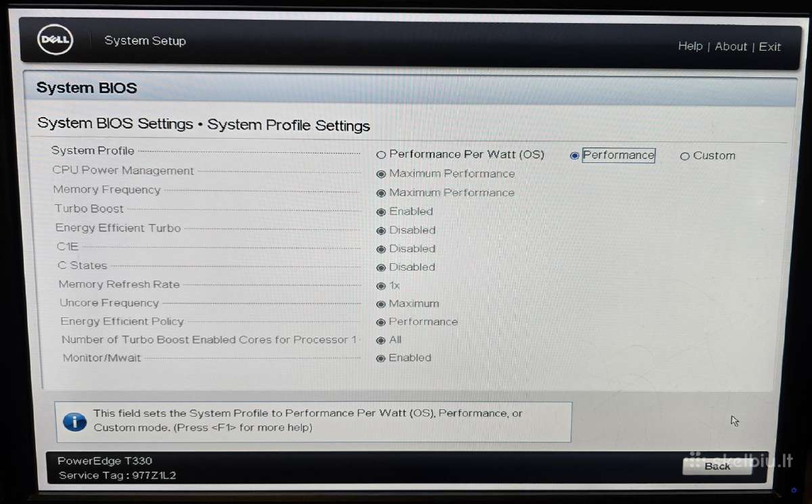Click the CPU Power Management label

123,170
